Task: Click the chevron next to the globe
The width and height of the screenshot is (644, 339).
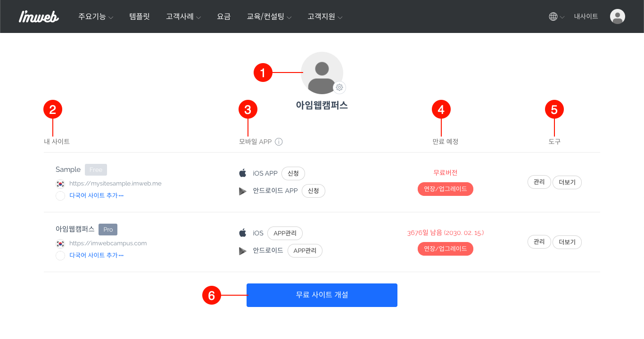Action: (x=562, y=17)
